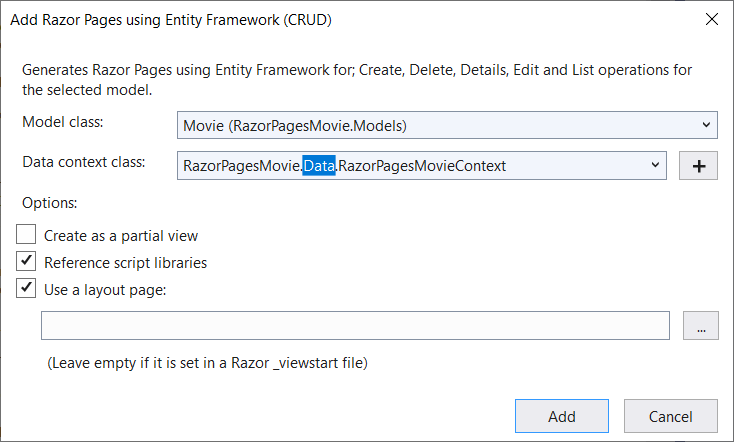Viewport: 734px width, 442px height.
Task: Click into the layout page path field
Action: (x=355, y=326)
